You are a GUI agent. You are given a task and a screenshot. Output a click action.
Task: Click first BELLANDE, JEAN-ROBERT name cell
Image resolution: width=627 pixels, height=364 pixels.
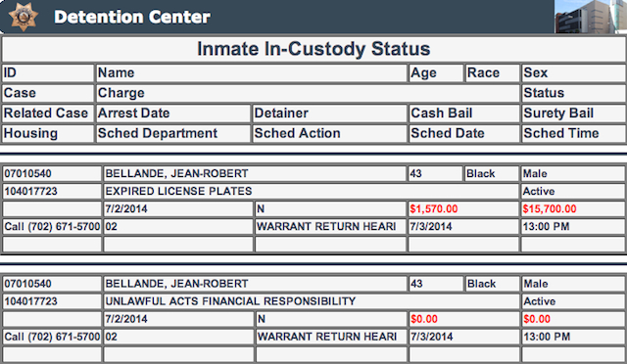(x=255, y=174)
